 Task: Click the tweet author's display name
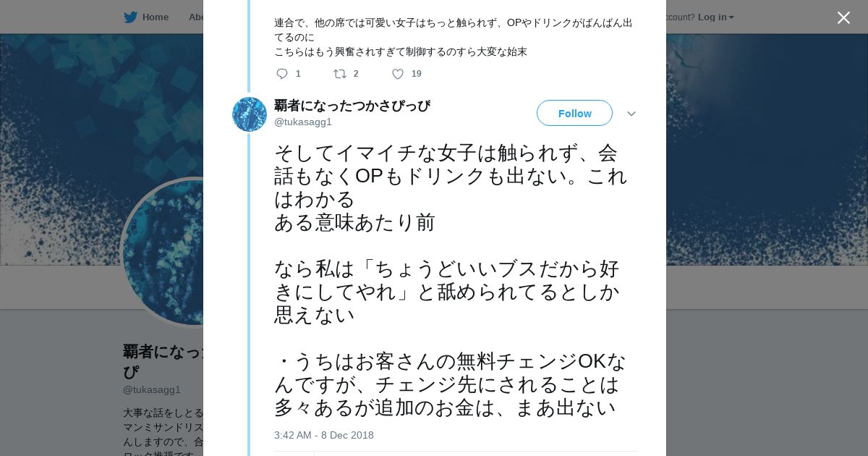pos(352,106)
